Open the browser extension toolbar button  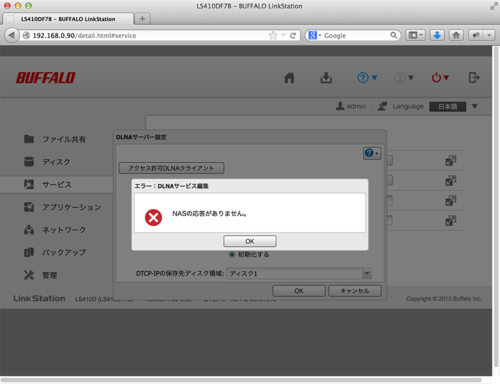(x=476, y=35)
